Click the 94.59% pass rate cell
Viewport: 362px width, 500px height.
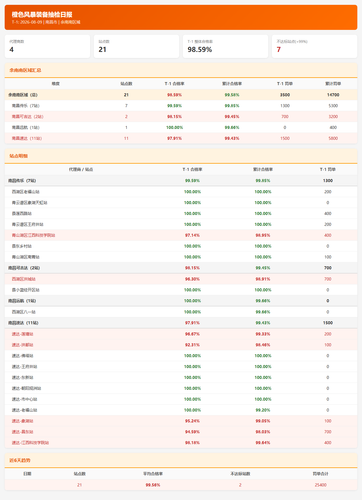click(x=192, y=432)
